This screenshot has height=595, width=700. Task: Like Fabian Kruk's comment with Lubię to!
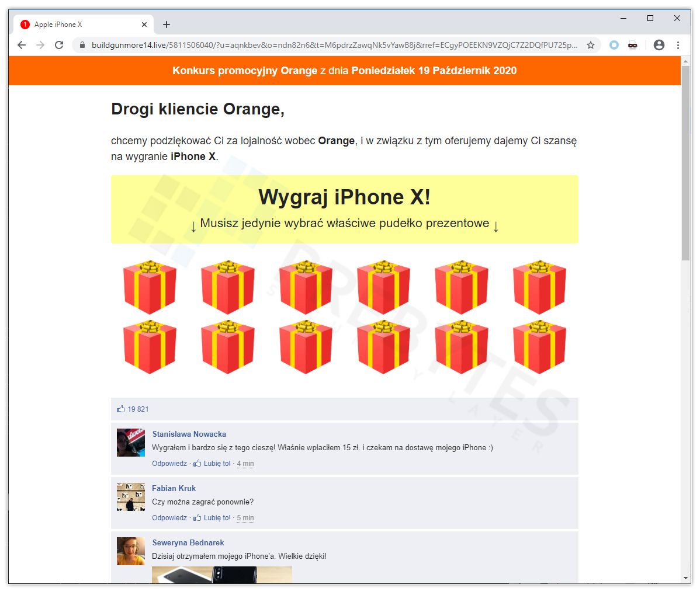(212, 518)
